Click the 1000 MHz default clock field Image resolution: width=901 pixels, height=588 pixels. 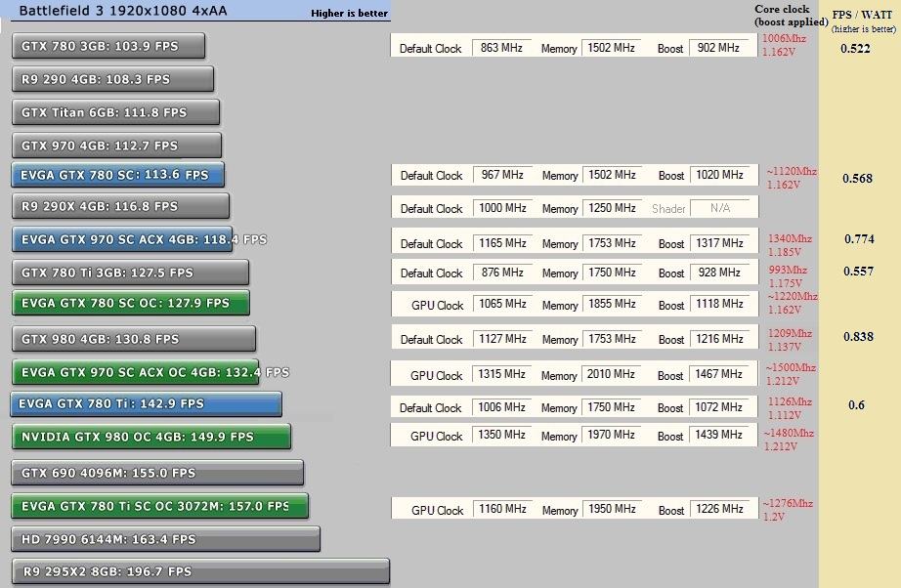pos(503,208)
